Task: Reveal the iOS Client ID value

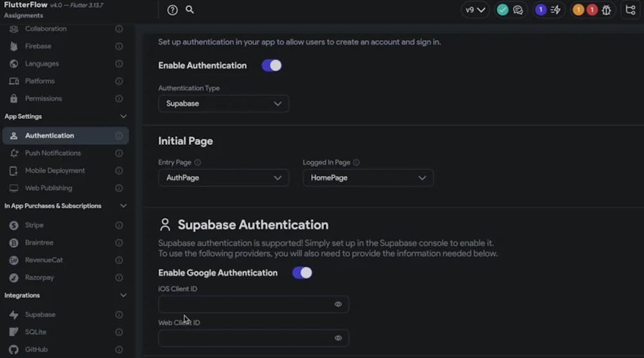Action: click(x=338, y=304)
